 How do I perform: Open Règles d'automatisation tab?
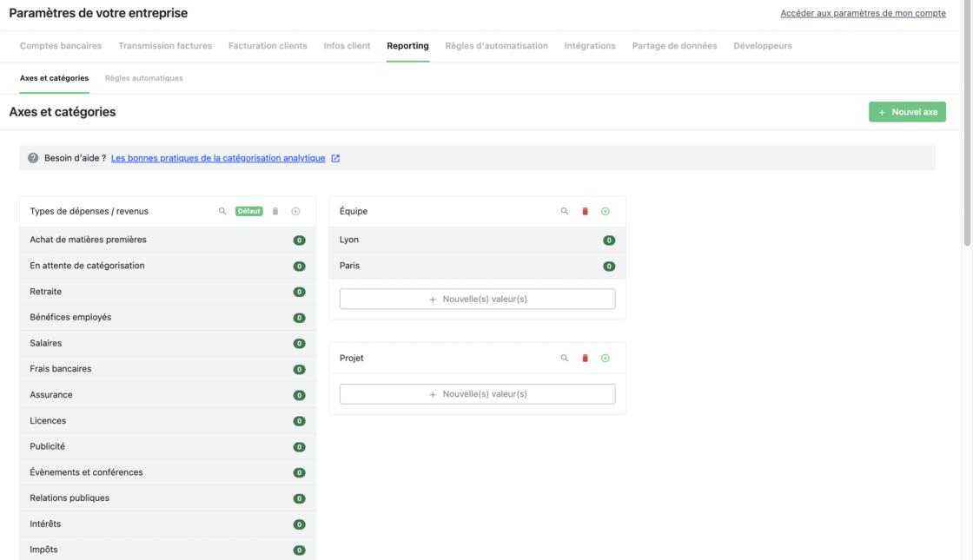[x=496, y=46]
